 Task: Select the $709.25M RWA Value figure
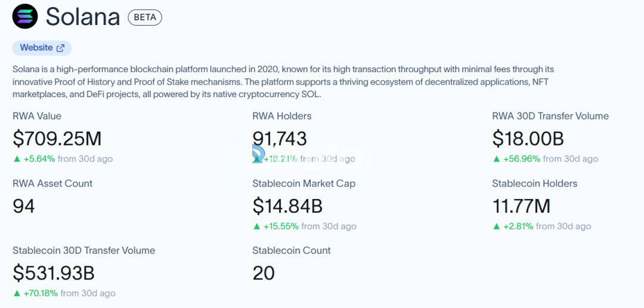57,139
